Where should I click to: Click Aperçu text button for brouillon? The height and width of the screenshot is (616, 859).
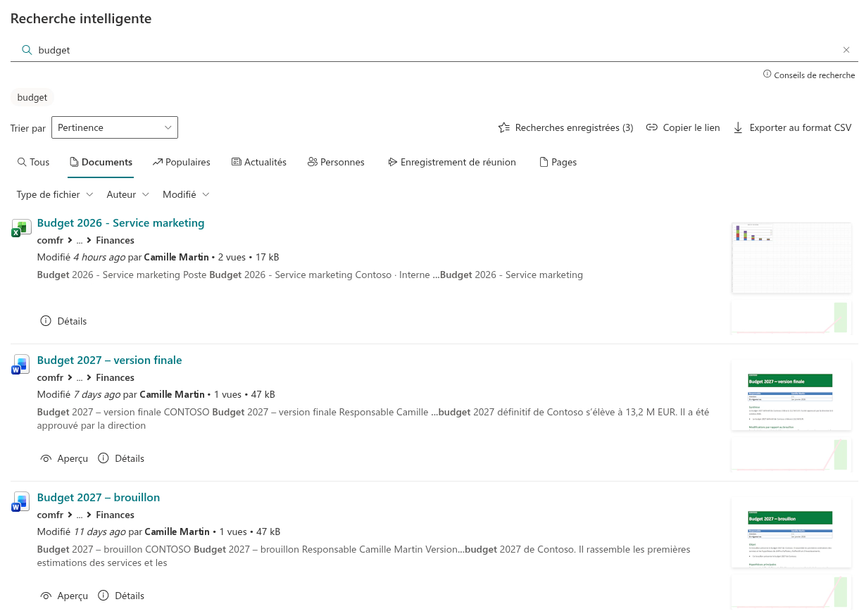pos(73,596)
